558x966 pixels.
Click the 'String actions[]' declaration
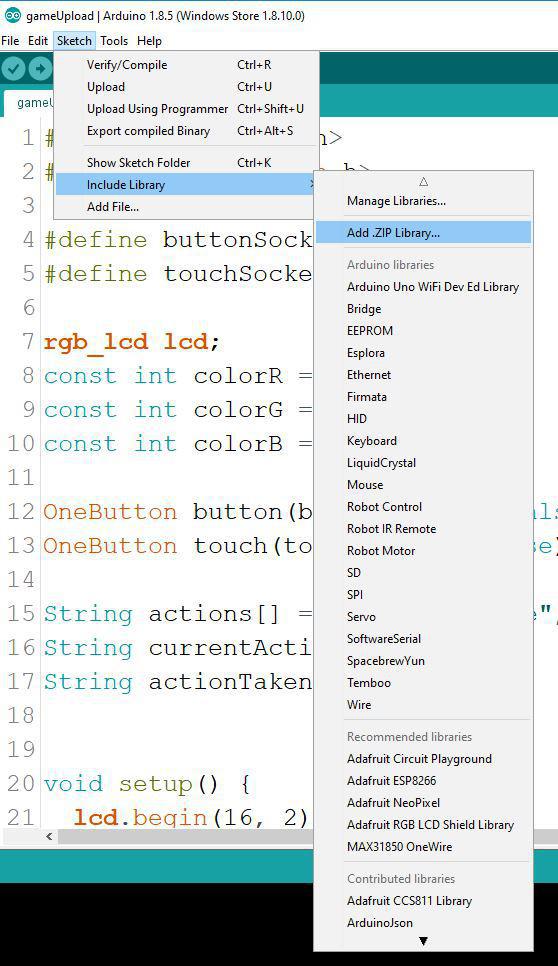(177, 614)
